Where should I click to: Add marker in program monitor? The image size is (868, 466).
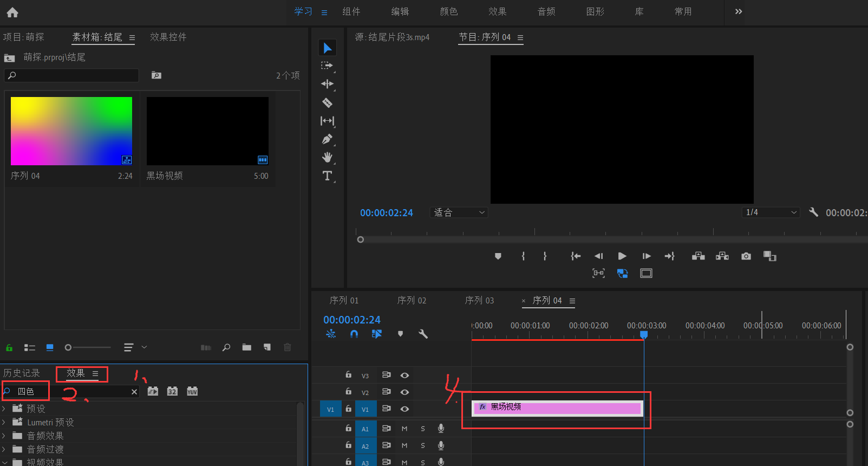point(498,256)
